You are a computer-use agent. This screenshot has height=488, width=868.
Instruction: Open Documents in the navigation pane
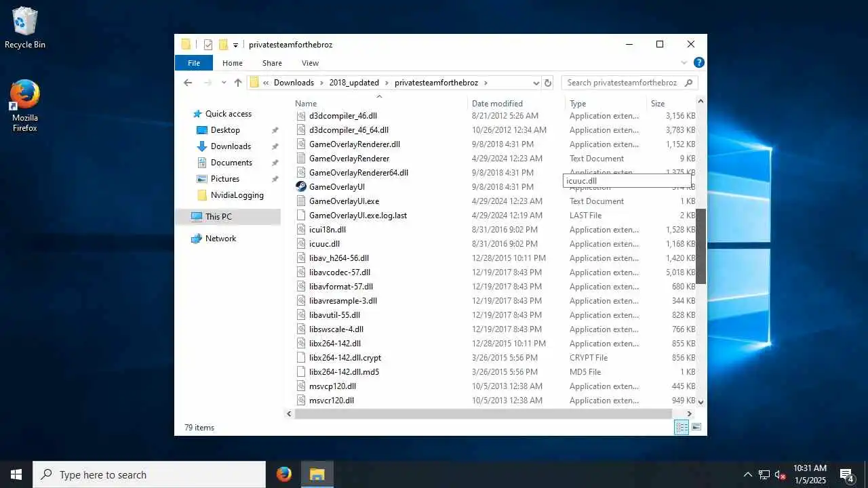point(231,163)
